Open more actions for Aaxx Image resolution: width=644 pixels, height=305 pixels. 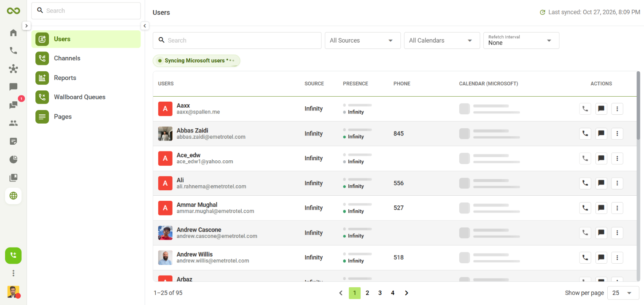tap(617, 109)
